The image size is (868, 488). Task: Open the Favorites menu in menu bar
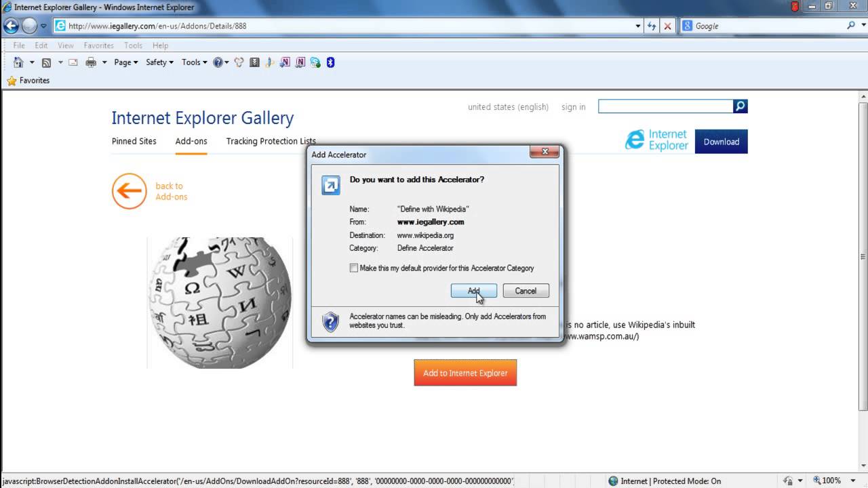point(99,45)
